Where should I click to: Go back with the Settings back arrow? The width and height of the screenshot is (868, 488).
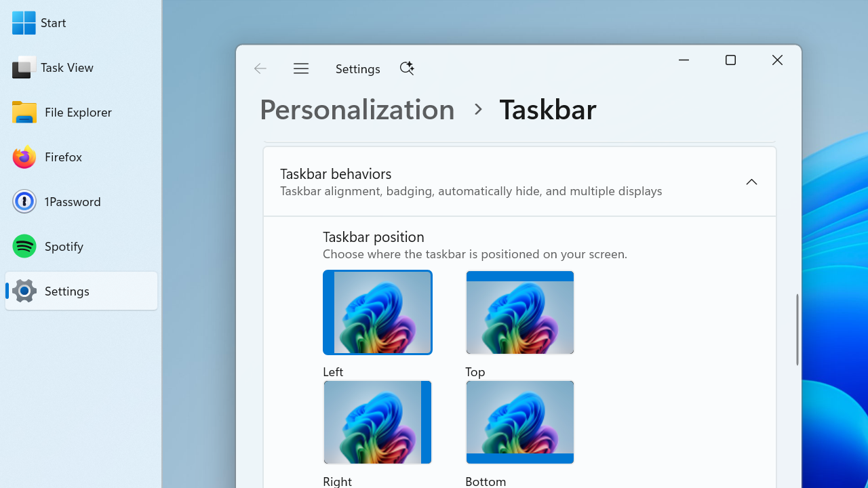260,68
